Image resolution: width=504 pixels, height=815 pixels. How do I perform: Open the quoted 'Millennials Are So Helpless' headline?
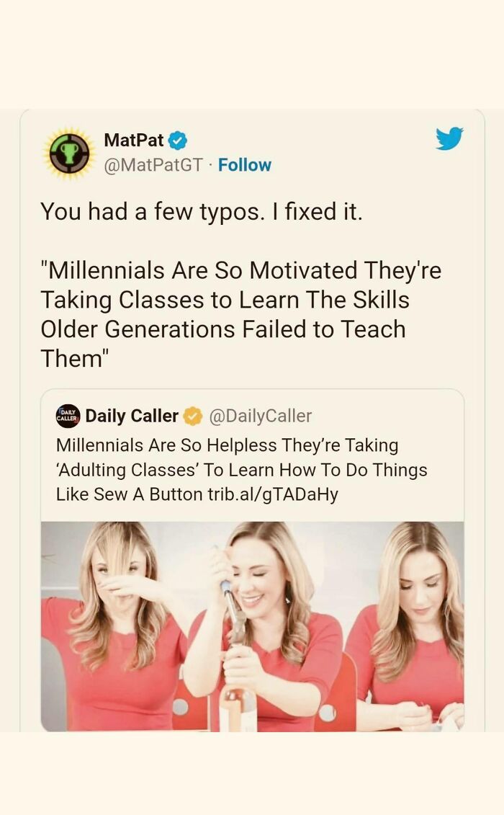tap(241, 469)
